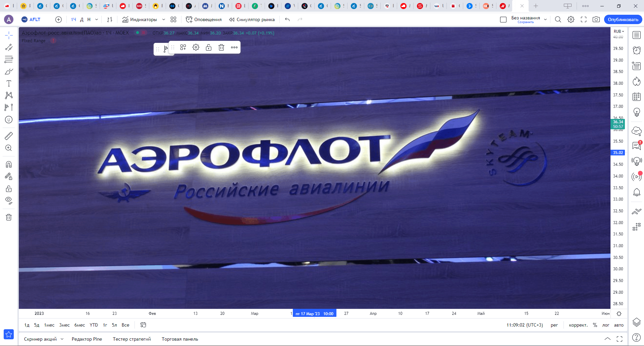Image resolution: width=644 pixels, height=346 pixels.
Task: Expand the RUB currency dropdown
Action: coord(619,31)
